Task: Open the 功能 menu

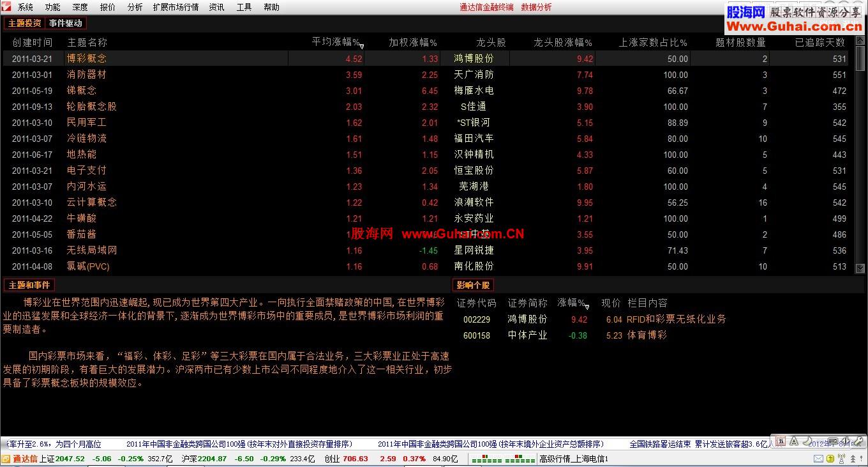Action: coord(53,7)
